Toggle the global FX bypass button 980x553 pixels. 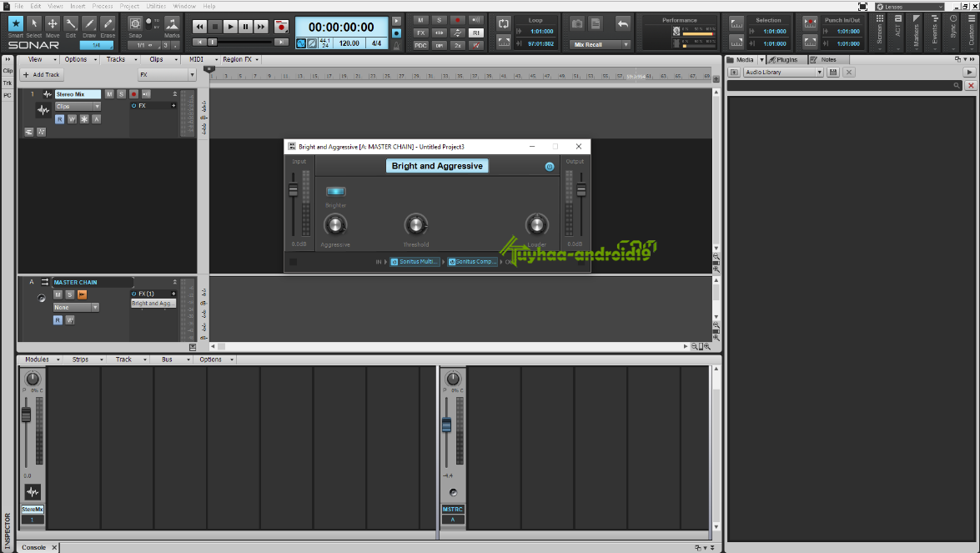(420, 33)
